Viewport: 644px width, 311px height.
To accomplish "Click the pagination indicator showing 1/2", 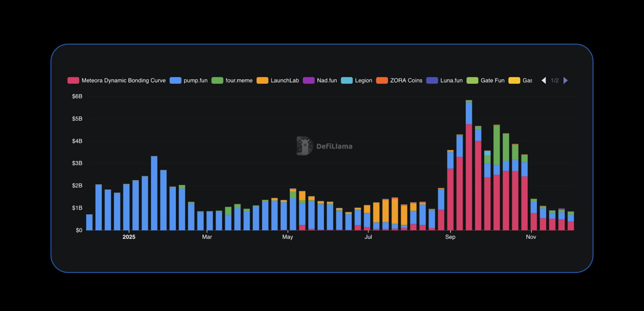I will coord(554,80).
